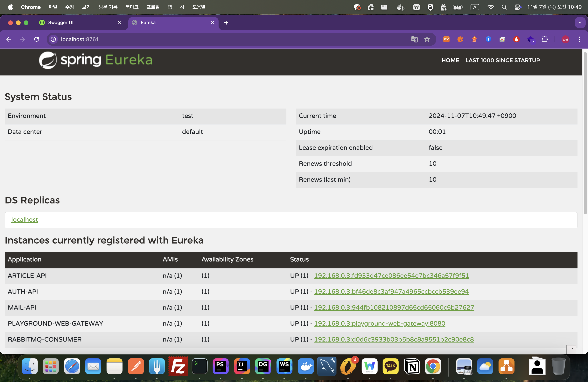The height and width of the screenshot is (382, 588).
Task: Click the page reload icon
Action: click(37, 39)
